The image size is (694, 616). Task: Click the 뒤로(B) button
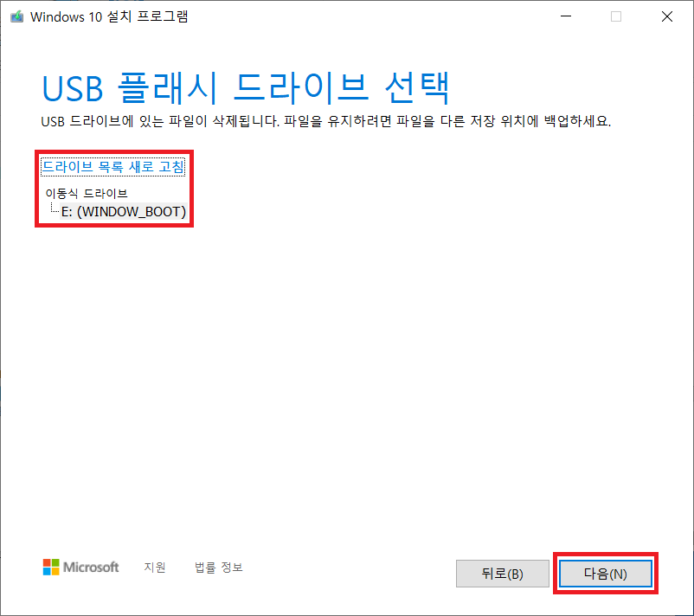click(503, 574)
